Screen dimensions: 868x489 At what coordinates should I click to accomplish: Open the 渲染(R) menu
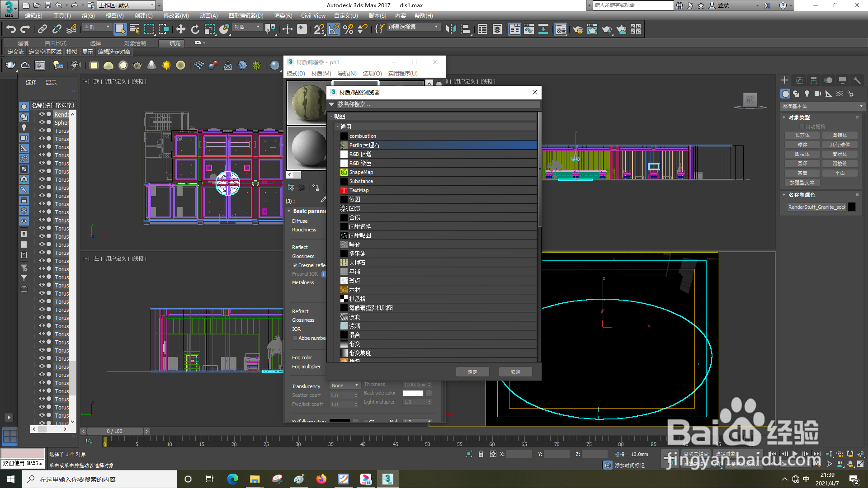(x=283, y=16)
